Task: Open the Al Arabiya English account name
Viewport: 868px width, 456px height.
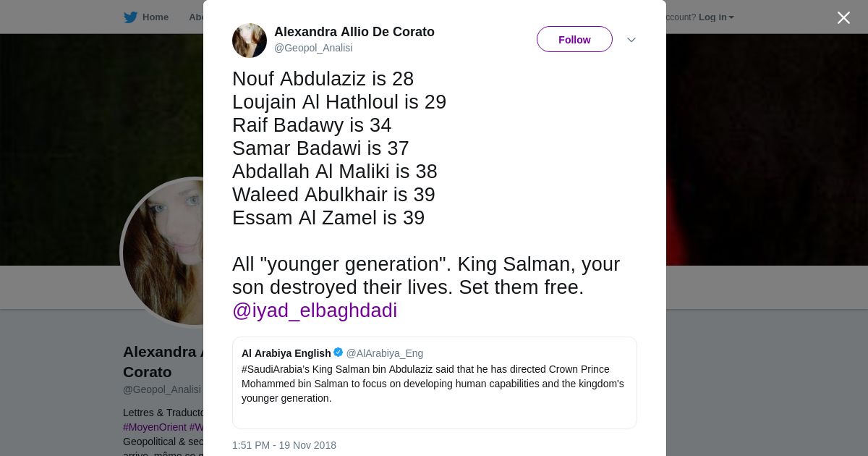Action: [286, 353]
